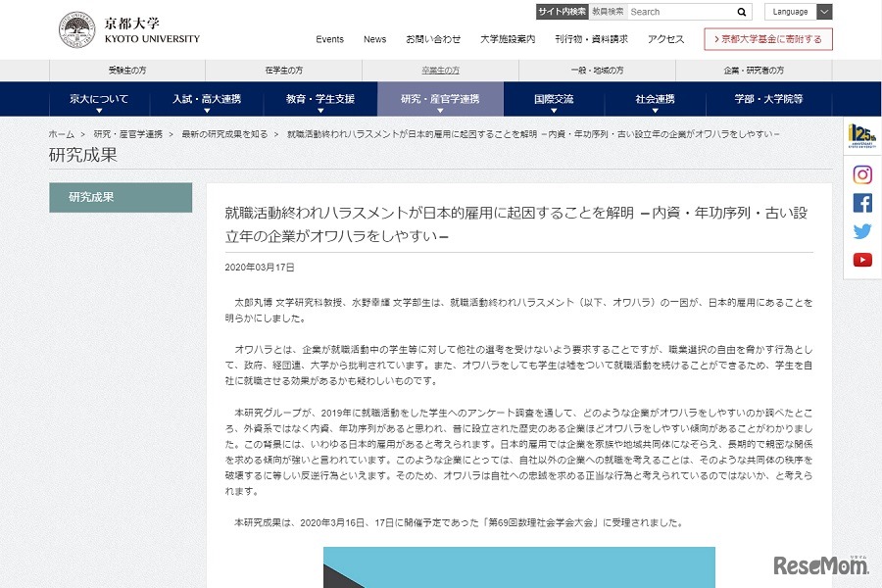882x588 pixels.
Task: Click the ReseMom logo watermark
Action: point(821,566)
